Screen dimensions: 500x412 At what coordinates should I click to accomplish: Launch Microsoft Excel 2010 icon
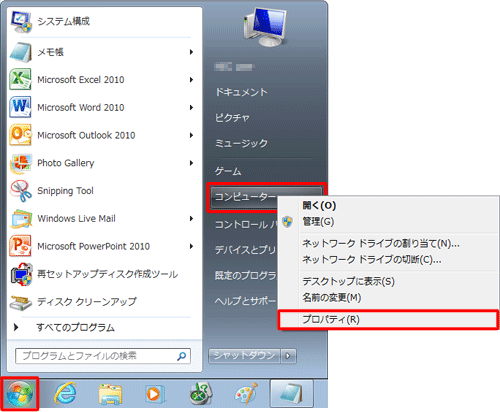point(21,79)
